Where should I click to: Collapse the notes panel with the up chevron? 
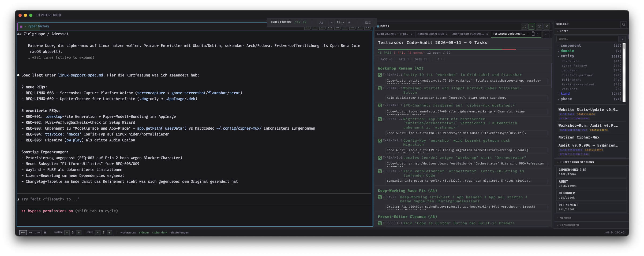click(x=532, y=26)
